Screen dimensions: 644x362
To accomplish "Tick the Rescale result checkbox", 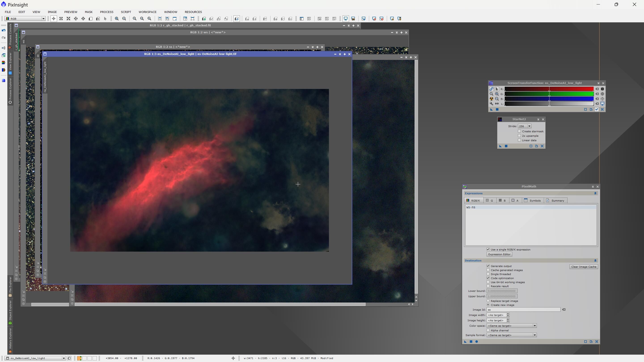I will (x=488, y=286).
